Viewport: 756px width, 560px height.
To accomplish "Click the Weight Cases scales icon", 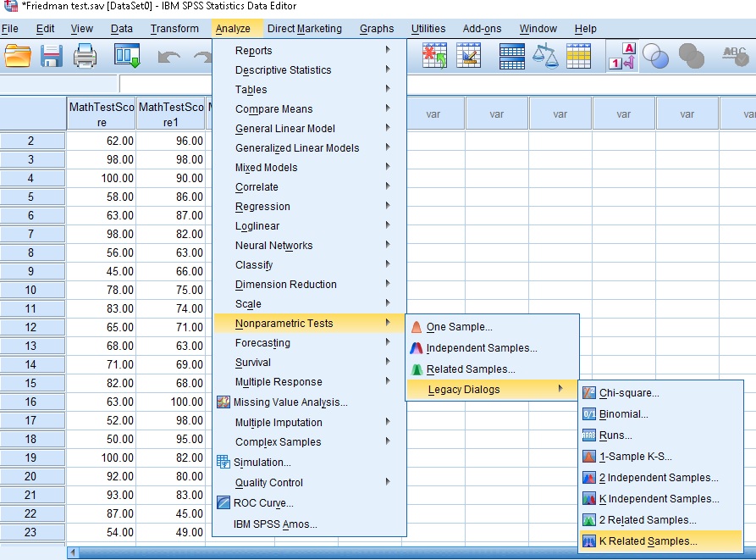I will tap(545, 57).
